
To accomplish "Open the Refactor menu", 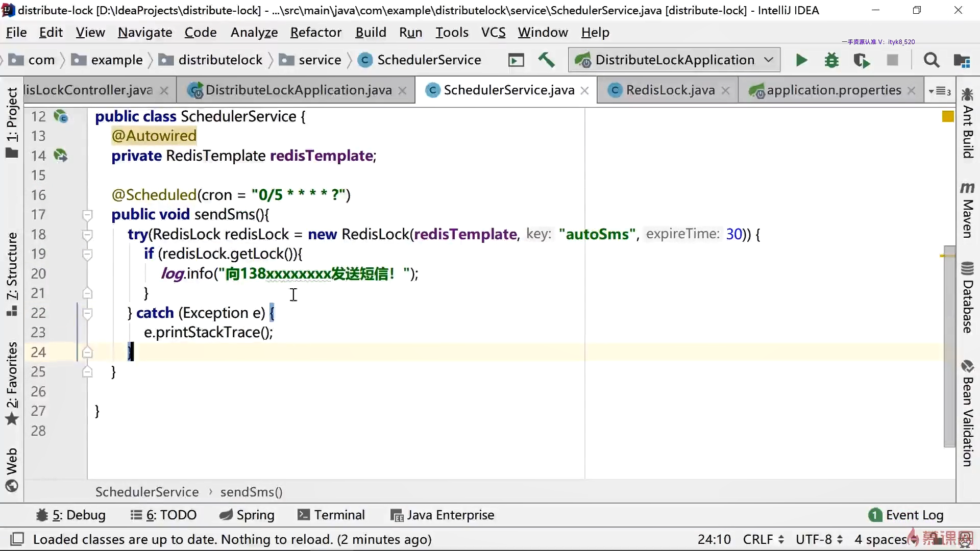I will tap(315, 32).
